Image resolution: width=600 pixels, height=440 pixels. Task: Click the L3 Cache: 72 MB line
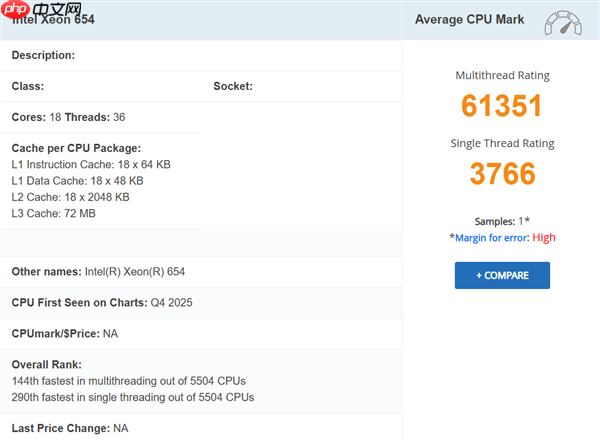tap(54, 213)
